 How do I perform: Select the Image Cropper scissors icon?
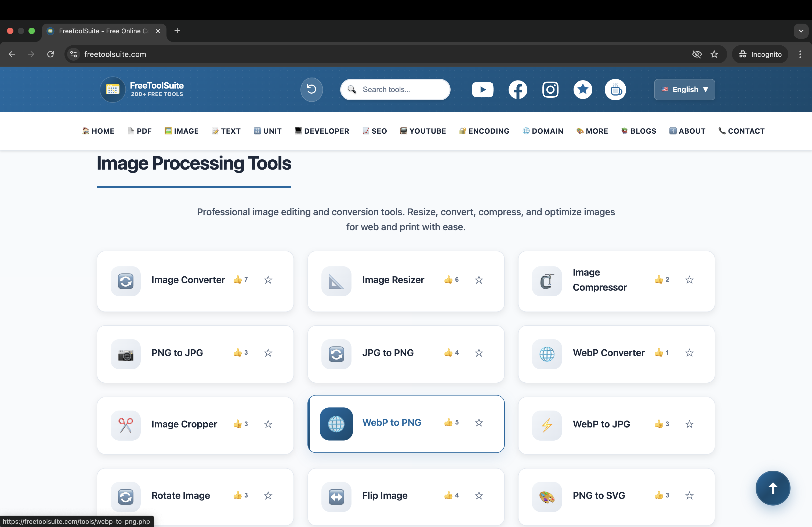125,425
